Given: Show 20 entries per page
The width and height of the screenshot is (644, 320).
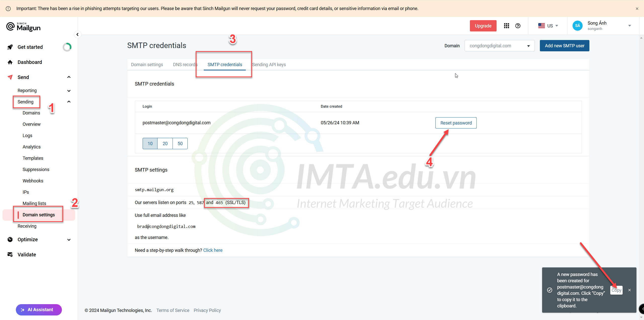Looking at the screenshot, I should pos(165,143).
